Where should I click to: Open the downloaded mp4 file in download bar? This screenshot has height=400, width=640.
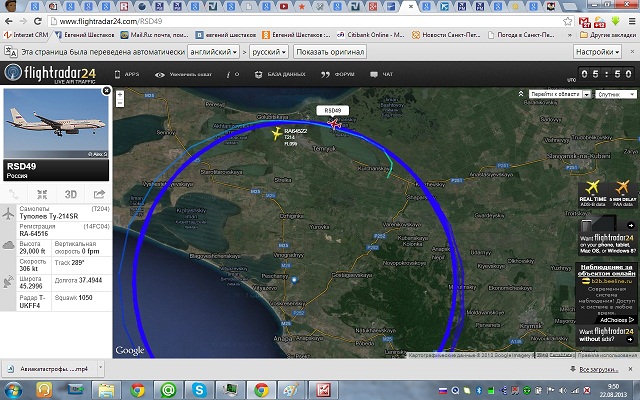(x=49, y=369)
